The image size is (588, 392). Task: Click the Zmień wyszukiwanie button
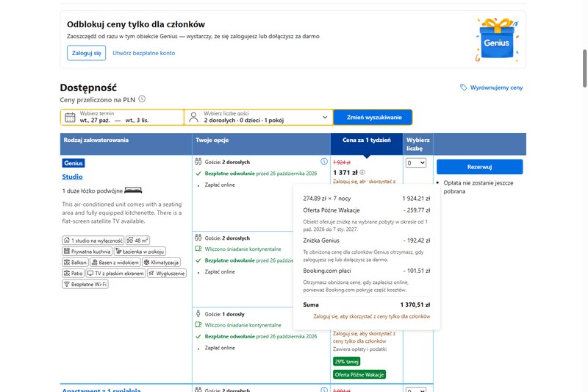coord(373,118)
